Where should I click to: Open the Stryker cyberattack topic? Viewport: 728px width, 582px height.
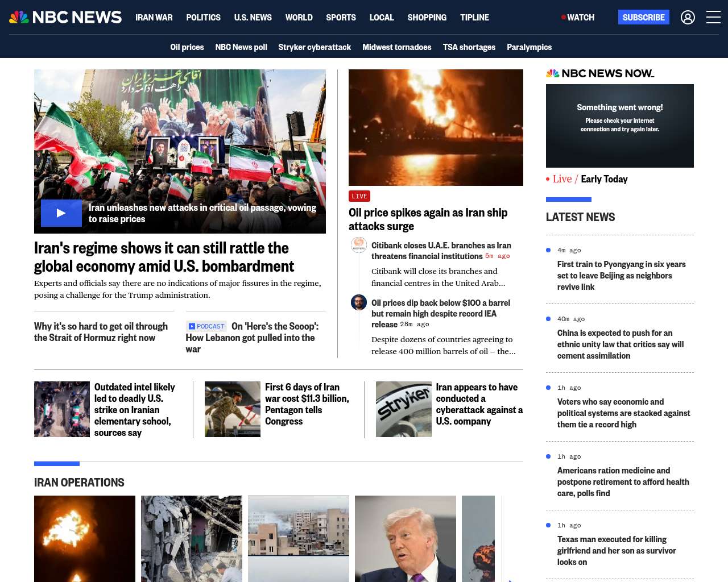(x=315, y=47)
